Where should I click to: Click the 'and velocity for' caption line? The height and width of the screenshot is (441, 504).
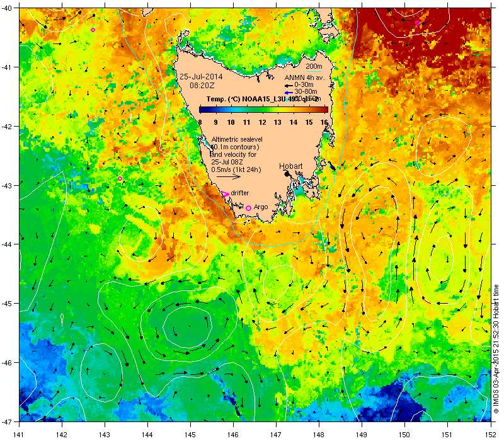pyautogui.click(x=234, y=154)
